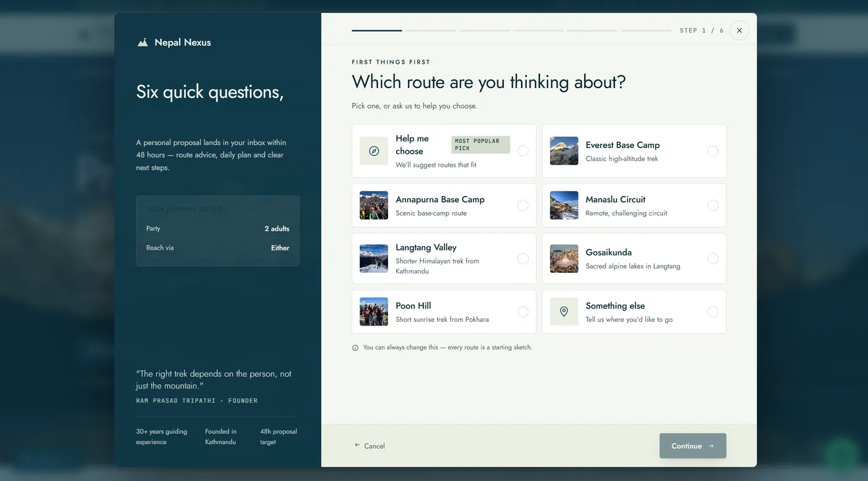Click the Poon Hill card title
868x481 pixels.
click(414, 306)
